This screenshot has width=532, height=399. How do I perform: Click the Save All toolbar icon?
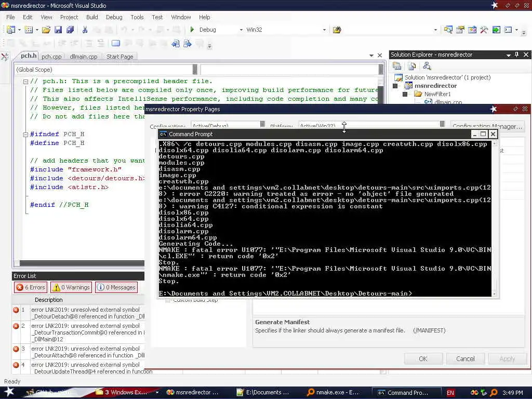coord(70,30)
